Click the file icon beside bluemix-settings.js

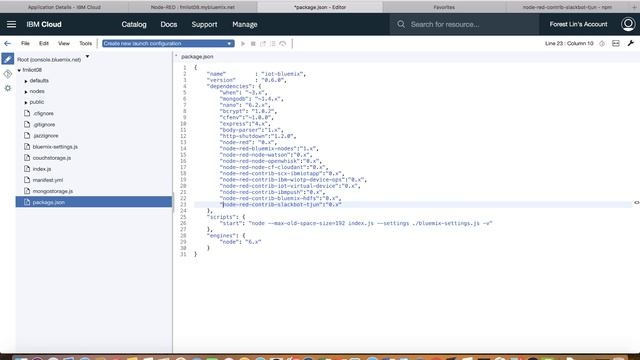pyautogui.click(x=27, y=146)
